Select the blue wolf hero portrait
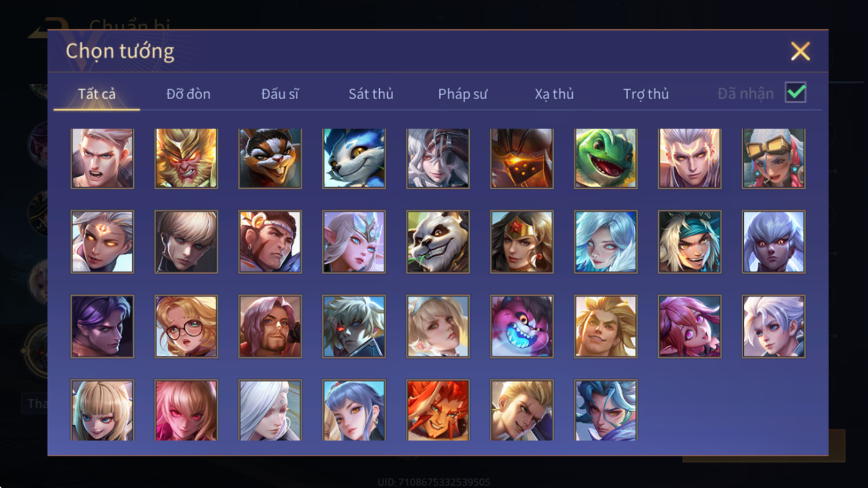Image resolution: width=868 pixels, height=488 pixels. 354,159
